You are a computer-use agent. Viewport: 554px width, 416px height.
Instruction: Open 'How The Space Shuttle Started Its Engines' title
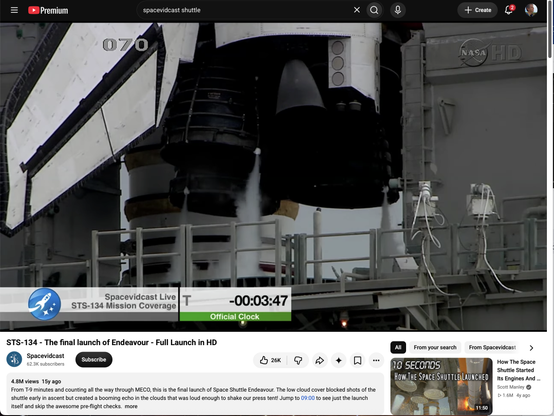coord(518,370)
